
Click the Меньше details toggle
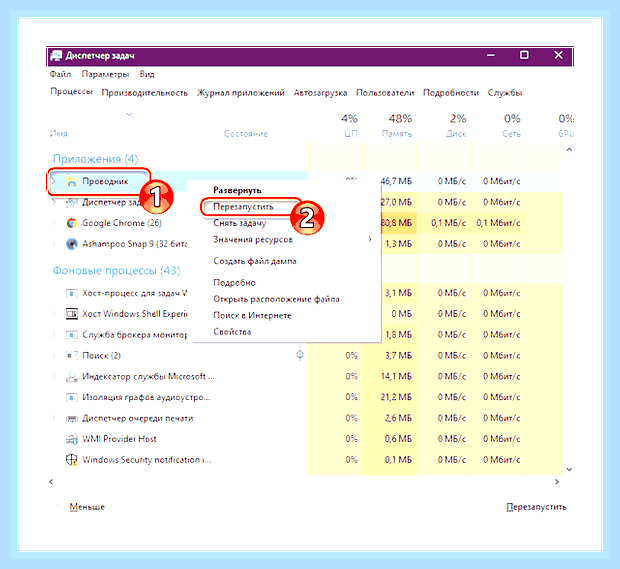coord(87,507)
